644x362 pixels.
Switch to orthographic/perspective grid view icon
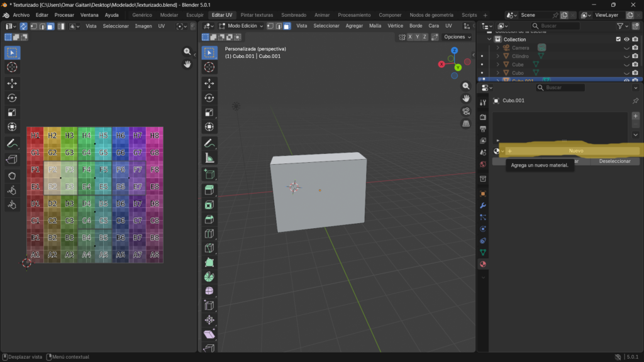click(x=466, y=124)
